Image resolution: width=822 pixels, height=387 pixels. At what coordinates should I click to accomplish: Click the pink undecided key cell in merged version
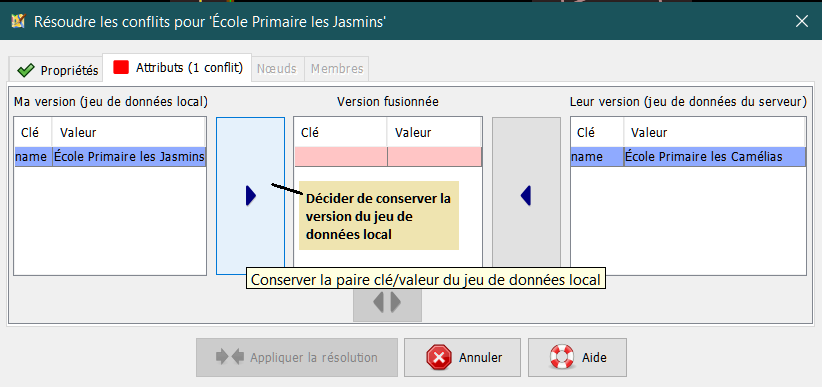(x=341, y=157)
